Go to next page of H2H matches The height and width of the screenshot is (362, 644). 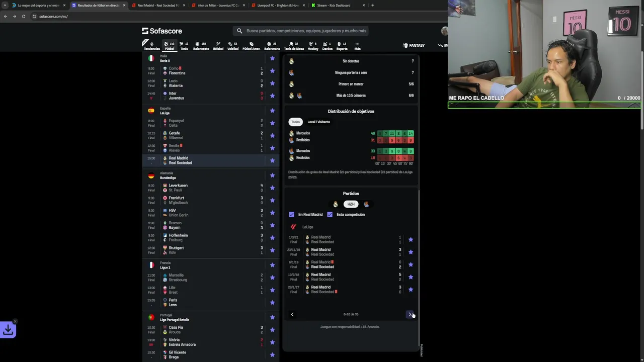pos(410,314)
